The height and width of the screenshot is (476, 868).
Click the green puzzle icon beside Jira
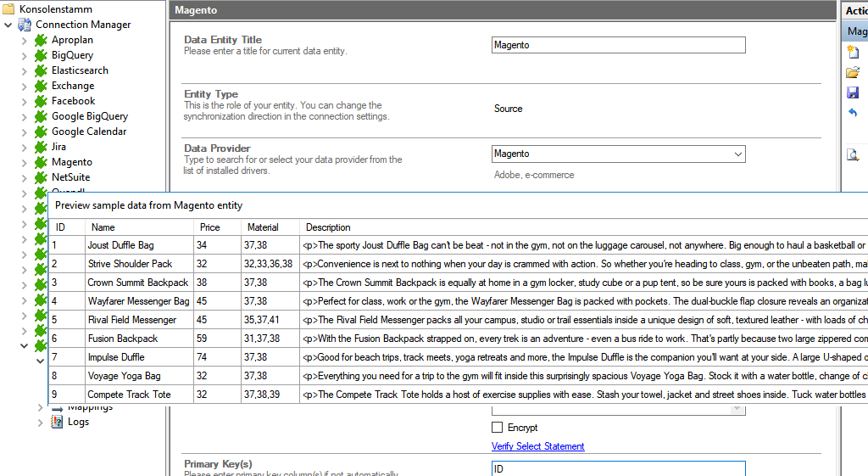41,147
